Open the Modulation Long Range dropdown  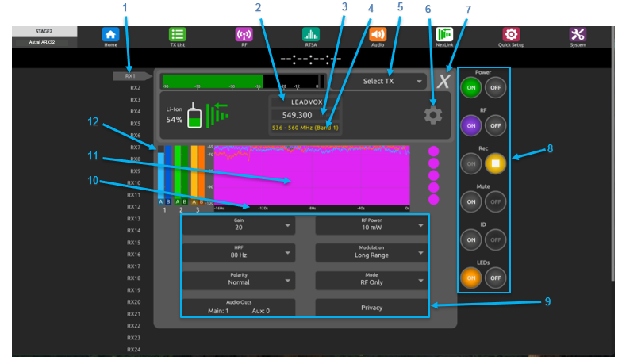[x=371, y=252]
